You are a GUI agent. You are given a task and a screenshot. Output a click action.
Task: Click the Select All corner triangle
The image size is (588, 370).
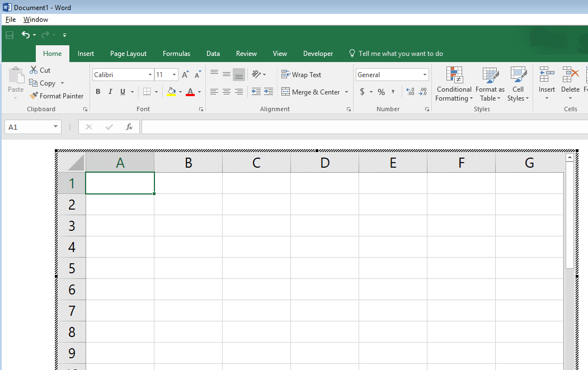click(76, 163)
